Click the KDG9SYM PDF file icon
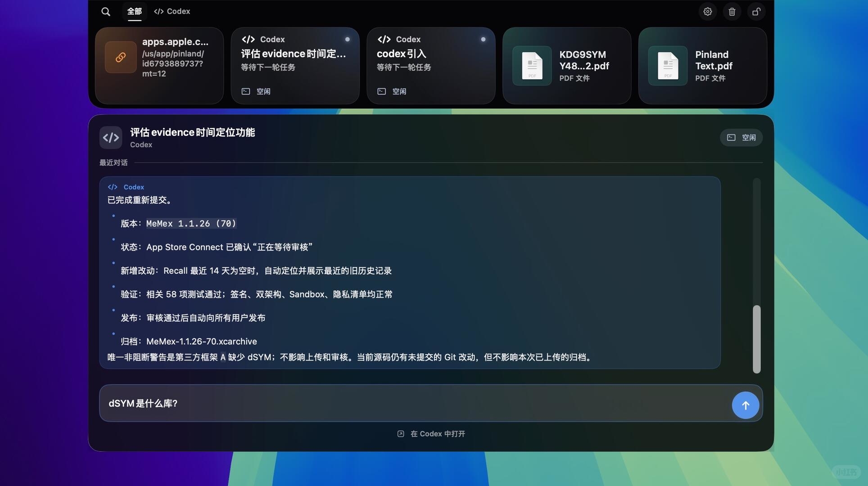 click(532, 66)
